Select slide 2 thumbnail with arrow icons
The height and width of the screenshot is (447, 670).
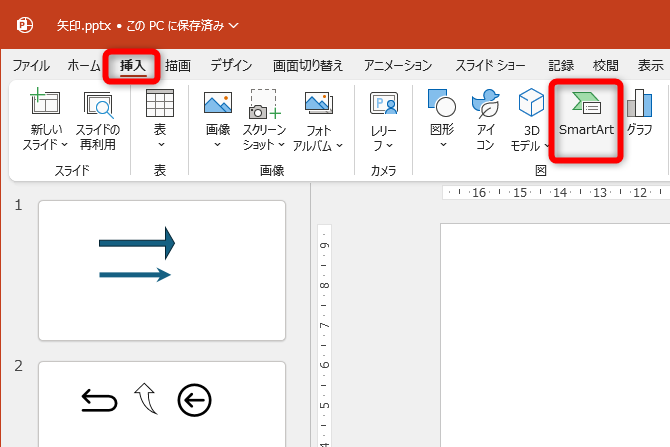click(162, 404)
